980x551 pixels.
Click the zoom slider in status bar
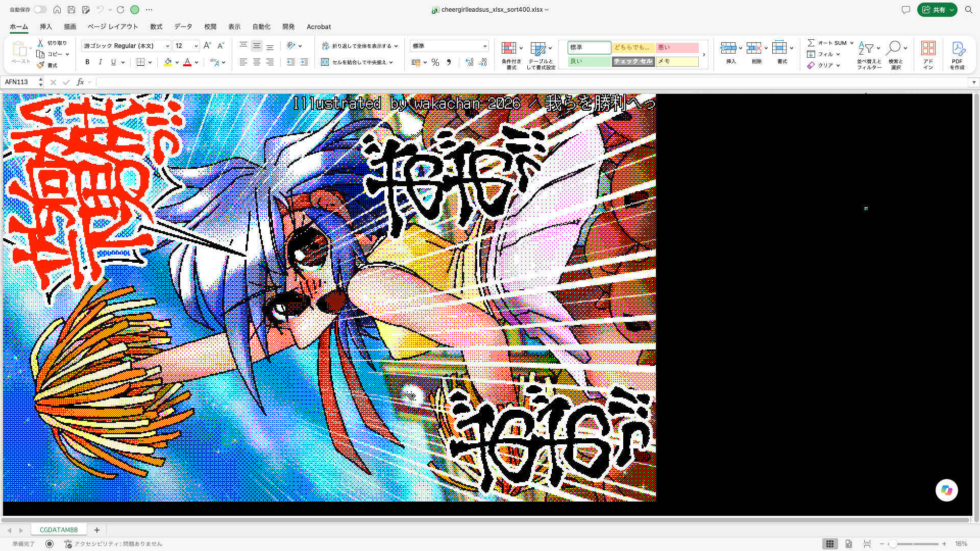(x=913, y=544)
